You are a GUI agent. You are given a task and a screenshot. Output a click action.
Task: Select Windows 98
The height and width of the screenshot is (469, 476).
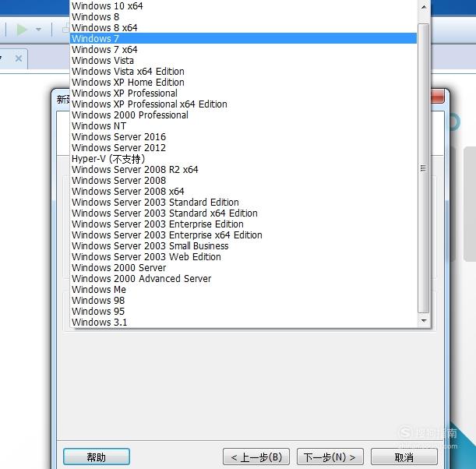(244, 301)
